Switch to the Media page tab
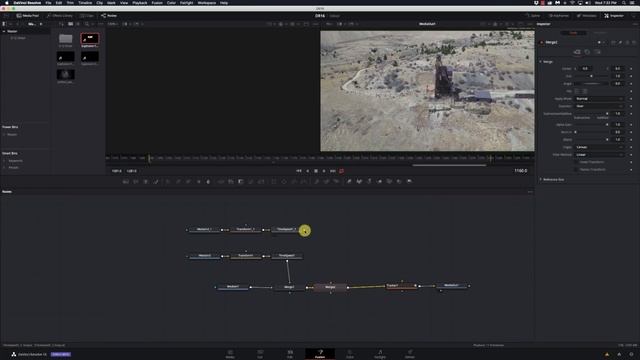 pos(230,353)
